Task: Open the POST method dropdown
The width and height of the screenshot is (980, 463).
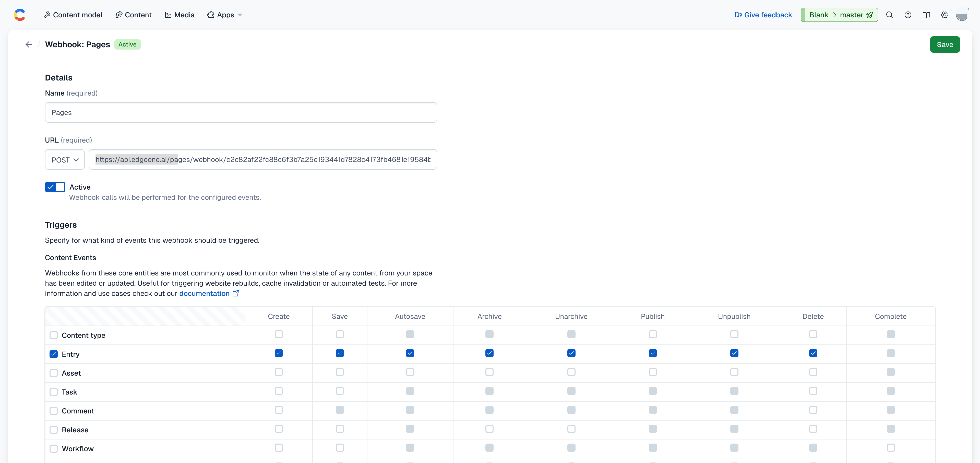Action: click(65, 159)
